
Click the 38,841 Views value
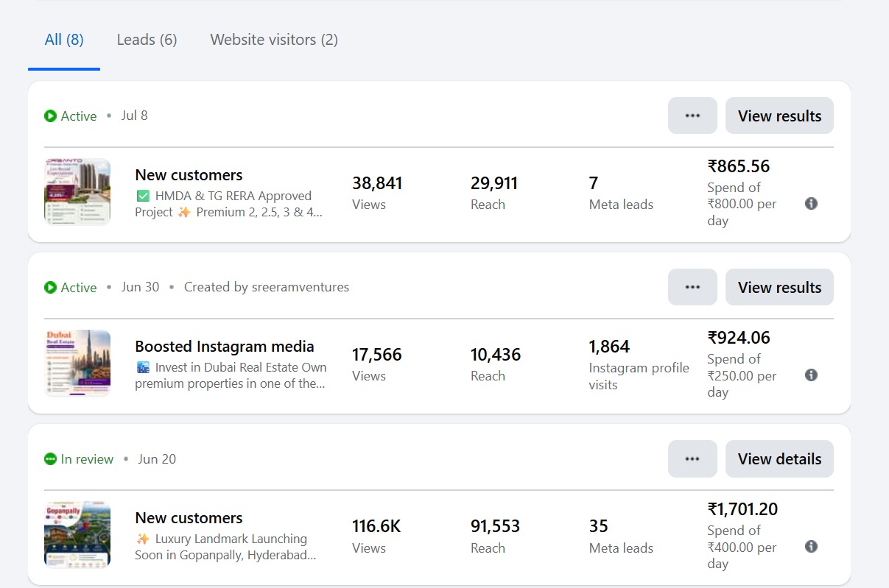pos(377,183)
